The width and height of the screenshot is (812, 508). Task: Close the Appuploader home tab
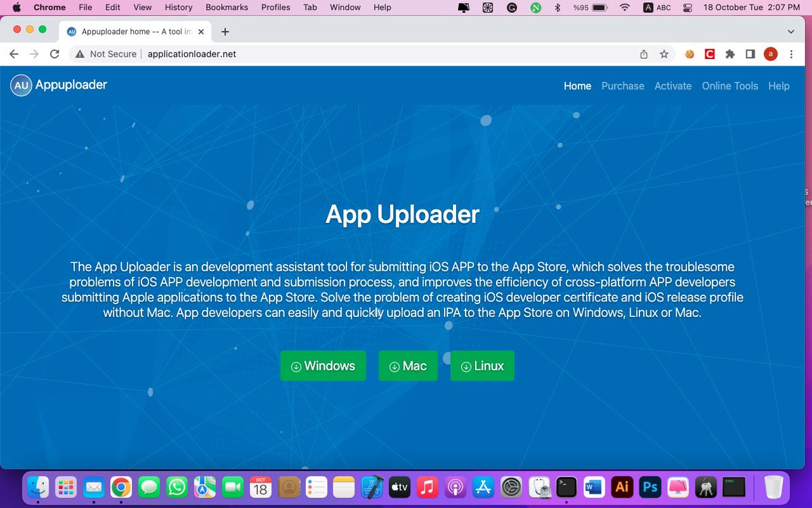click(x=201, y=32)
